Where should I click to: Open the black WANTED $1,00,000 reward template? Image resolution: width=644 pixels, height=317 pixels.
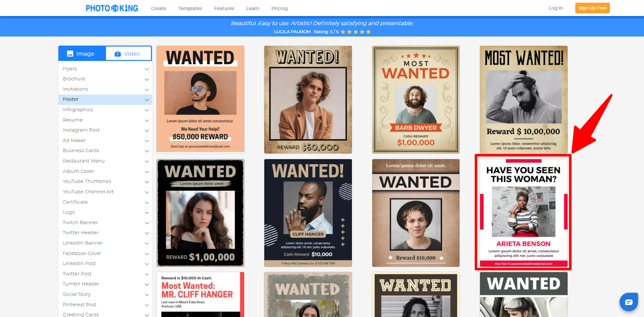pyautogui.click(x=200, y=213)
